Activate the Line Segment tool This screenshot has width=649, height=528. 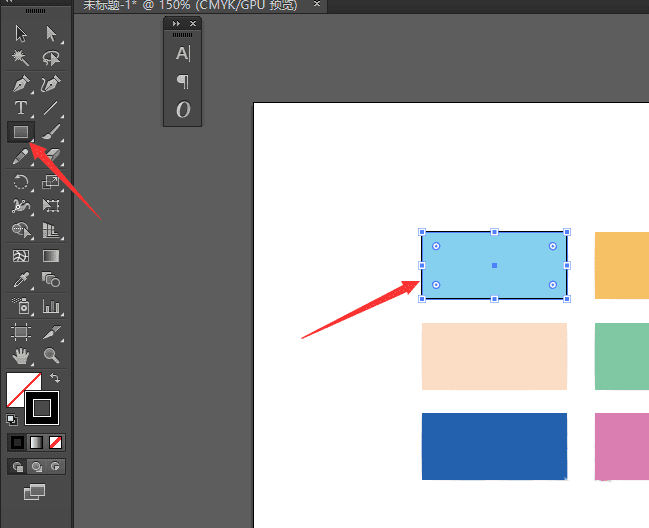coord(51,108)
